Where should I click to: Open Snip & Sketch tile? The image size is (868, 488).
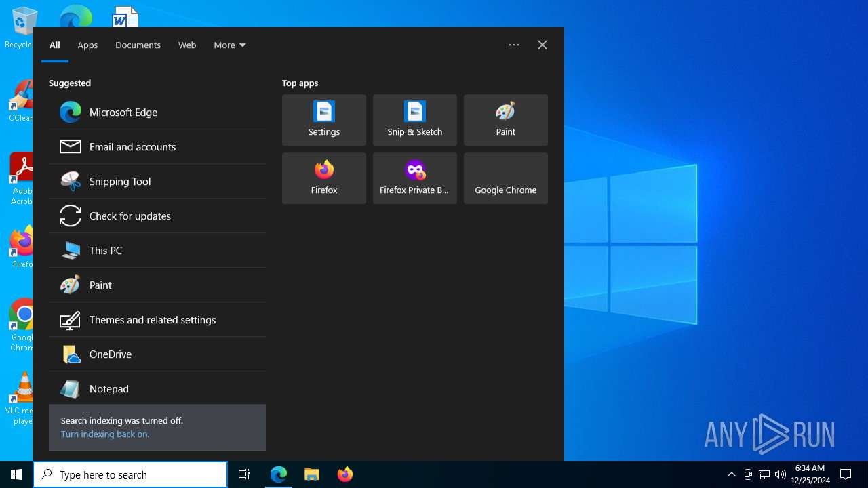tap(415, 120)
